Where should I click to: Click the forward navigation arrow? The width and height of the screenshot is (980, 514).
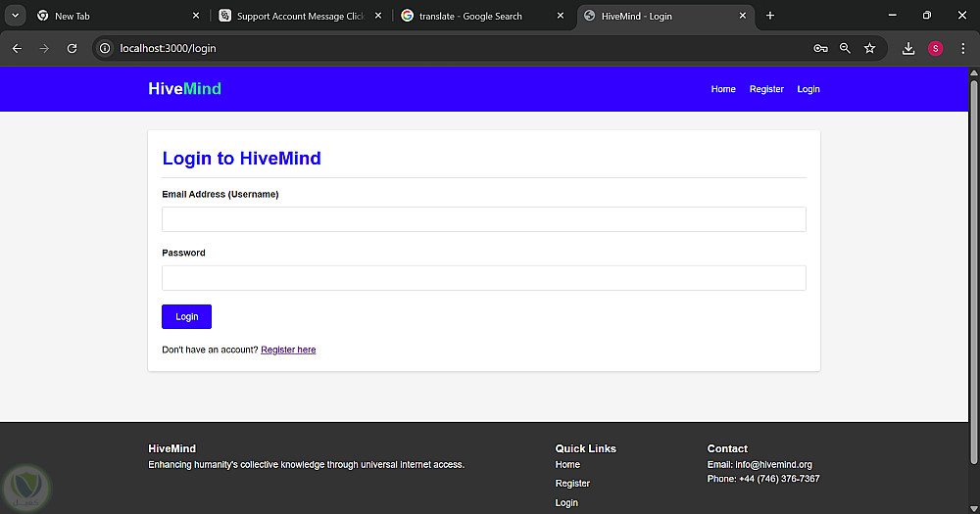pos(44,48)
